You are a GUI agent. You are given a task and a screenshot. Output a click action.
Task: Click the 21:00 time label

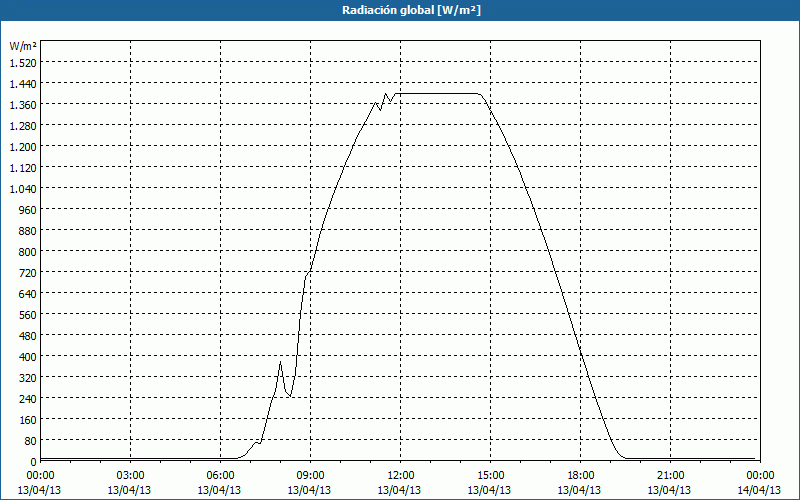(x=670, y=476)
